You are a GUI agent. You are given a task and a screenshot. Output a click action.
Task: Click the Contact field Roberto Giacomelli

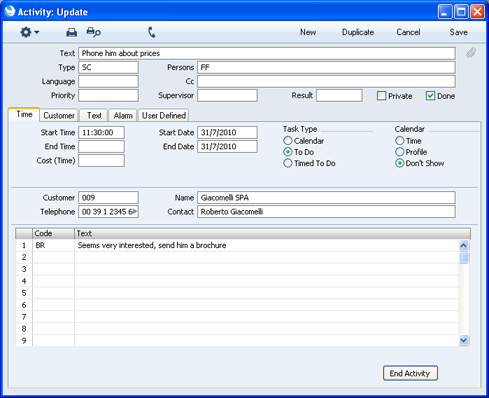326,211
